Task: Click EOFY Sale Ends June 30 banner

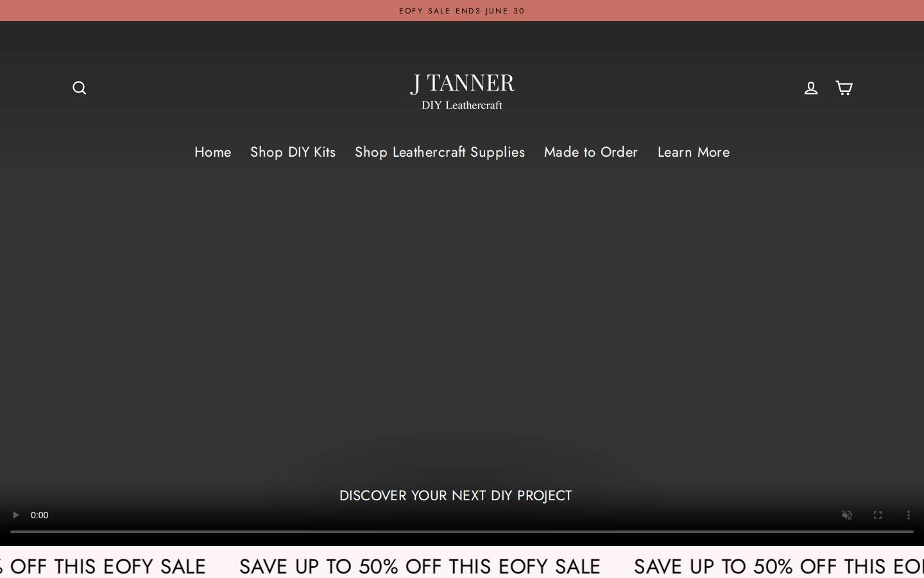Action: (x=462, y=11)
